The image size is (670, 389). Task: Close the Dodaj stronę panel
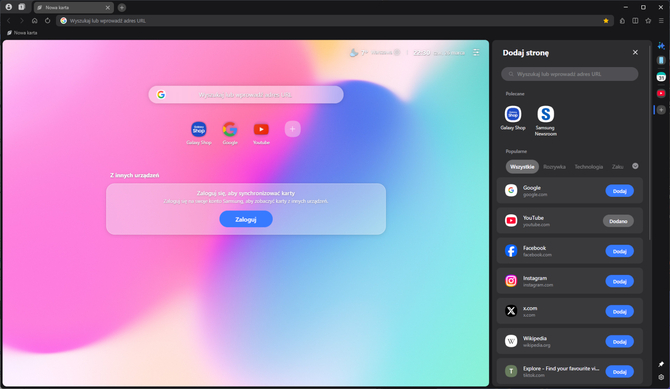[x=635, y=52]
